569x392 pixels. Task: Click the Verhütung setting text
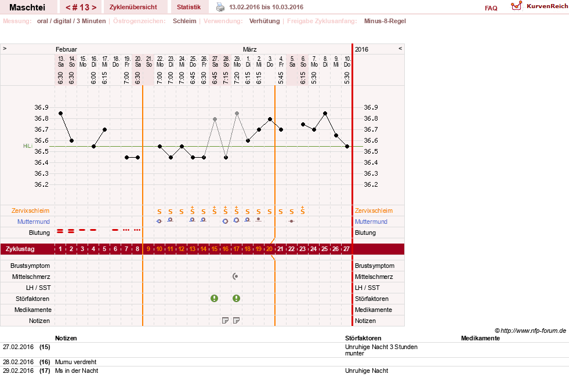click(264, 21)
